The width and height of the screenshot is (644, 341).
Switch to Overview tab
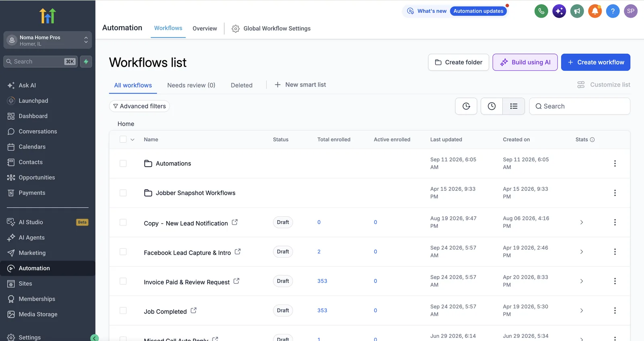(204, 29)
